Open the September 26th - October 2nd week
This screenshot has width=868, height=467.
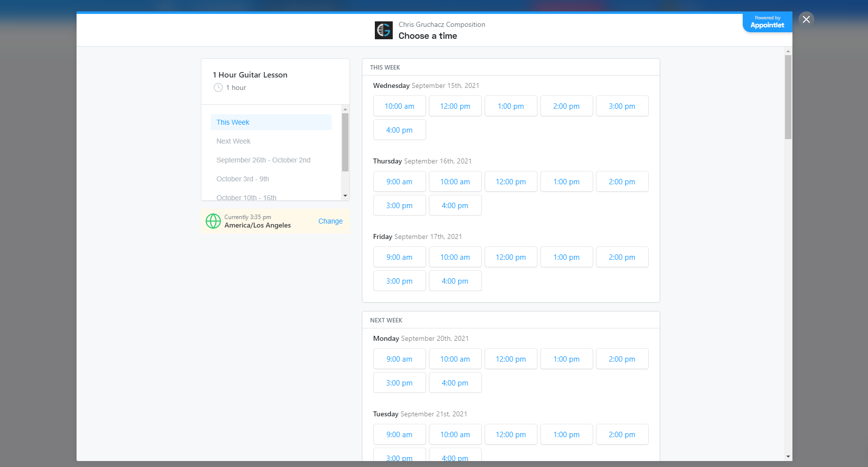click(263, 159)
